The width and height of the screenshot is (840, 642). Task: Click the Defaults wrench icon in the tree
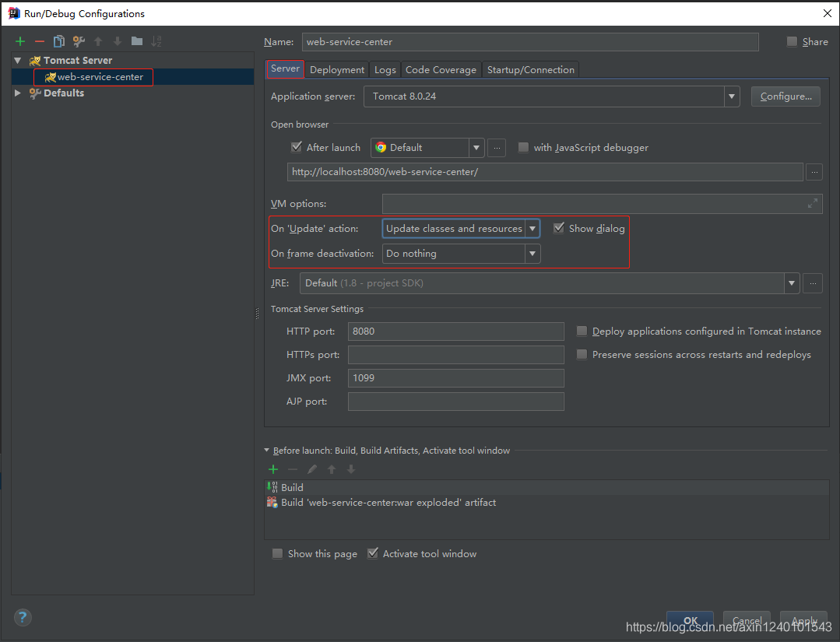pos(35,93)
